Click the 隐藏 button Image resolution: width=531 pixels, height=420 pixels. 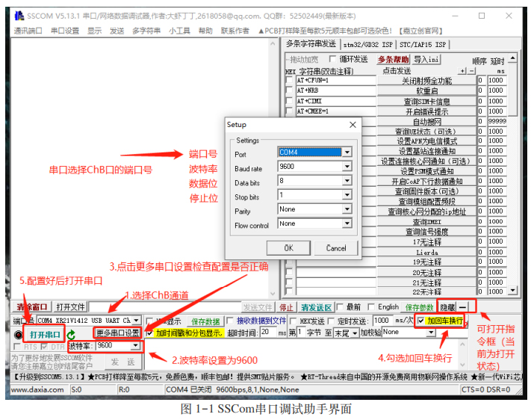click(447, 307)
